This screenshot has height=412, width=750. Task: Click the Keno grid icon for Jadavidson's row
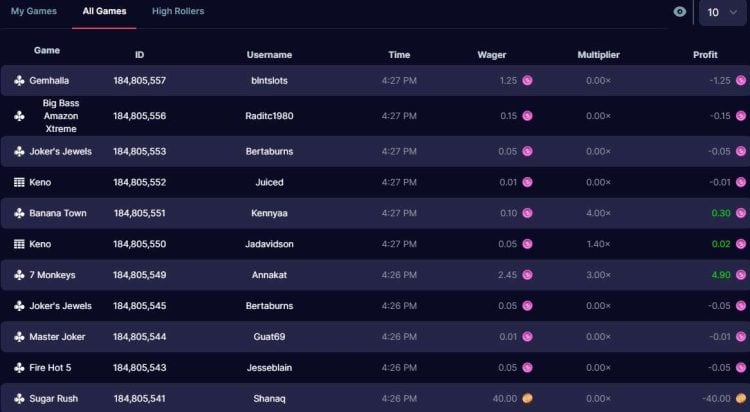[x=19, y=244]
